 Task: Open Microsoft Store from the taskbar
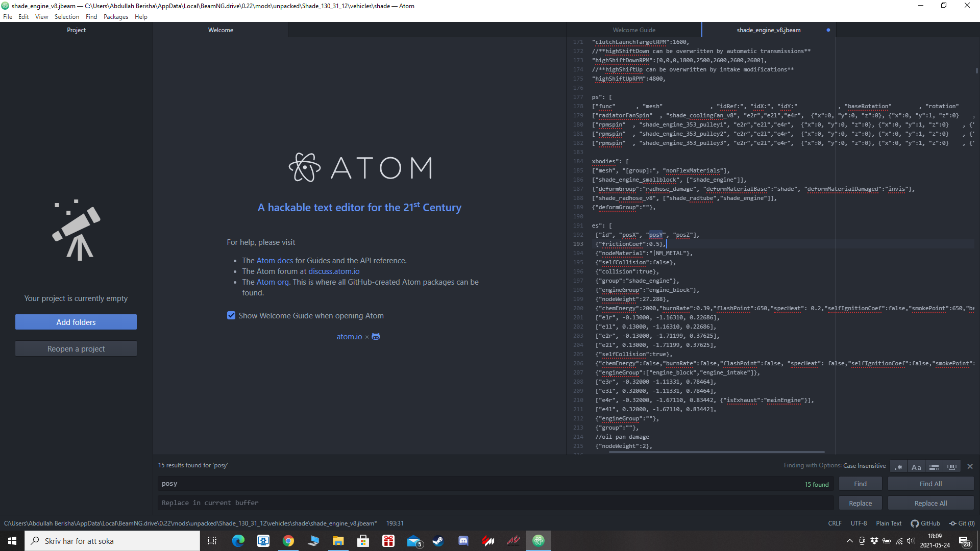click(x=363, y=541)
